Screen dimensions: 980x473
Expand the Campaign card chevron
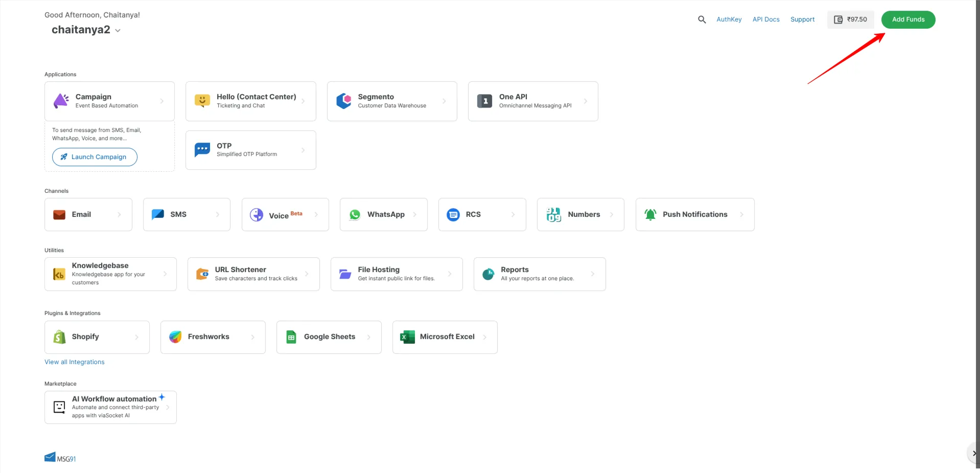tap(162, 101)
